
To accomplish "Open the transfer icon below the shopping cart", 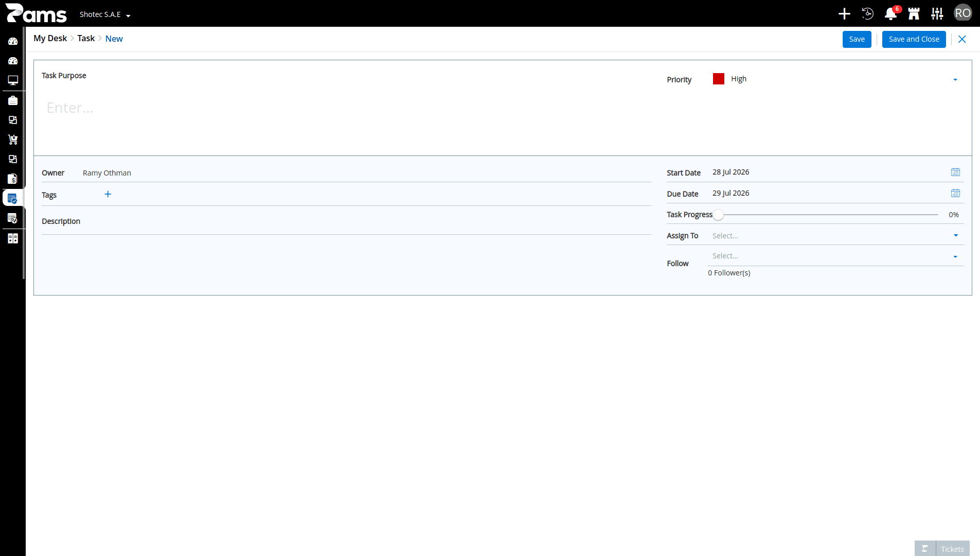I will point(13,159).
